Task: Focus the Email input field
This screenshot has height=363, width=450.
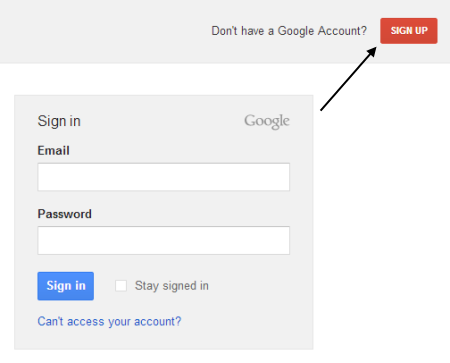Action: click(x=164, y=177)
